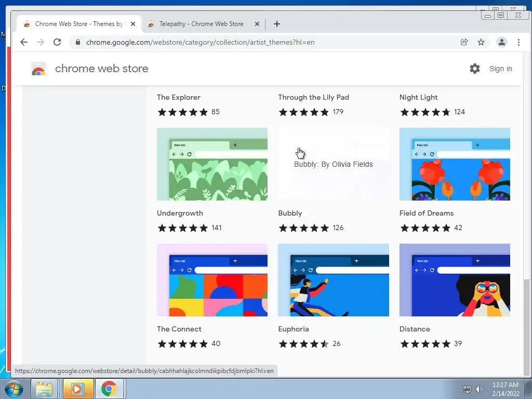Open the Euphoria theme thumbnail
This screenshot has height=399, width=532.
(x=334, y=280)
